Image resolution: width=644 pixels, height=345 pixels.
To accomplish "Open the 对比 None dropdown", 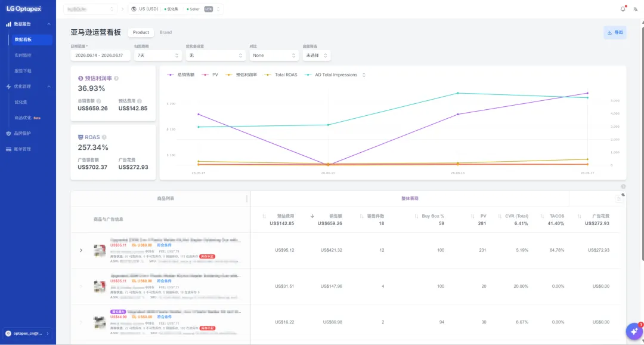I will [x=274, y=55].
